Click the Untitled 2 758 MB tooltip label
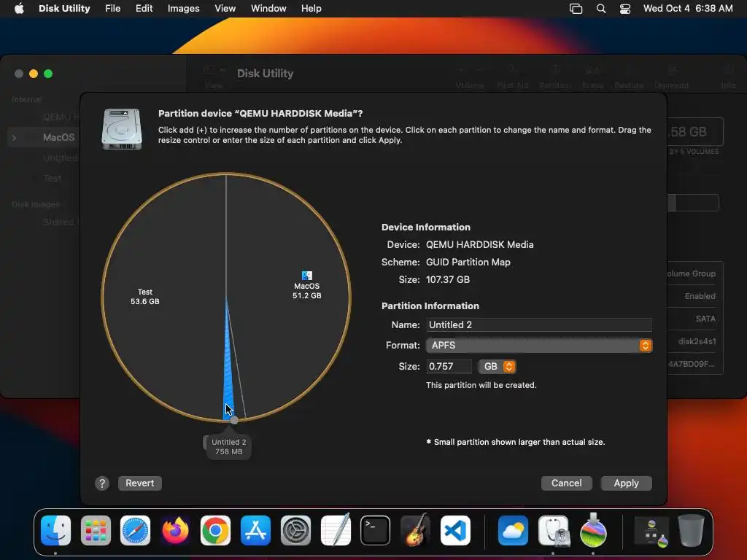This screenshot has height=560, width=747. tap(228, 447)
